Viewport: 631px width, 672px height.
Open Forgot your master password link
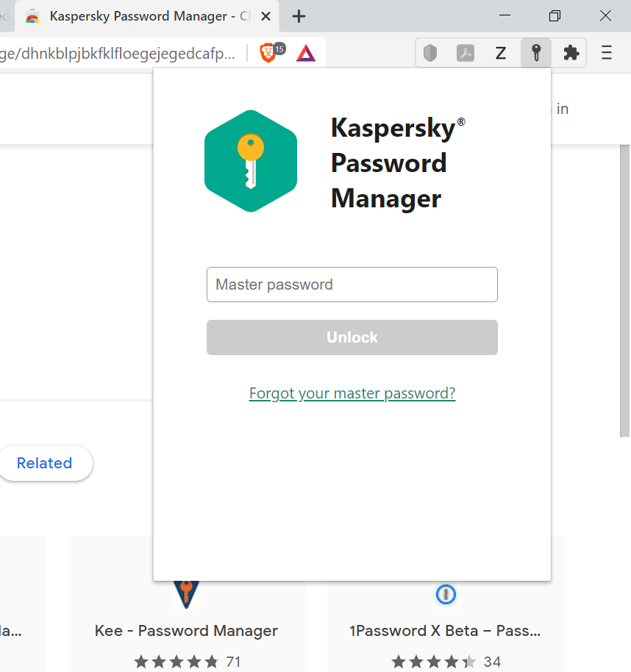(352, 393)
